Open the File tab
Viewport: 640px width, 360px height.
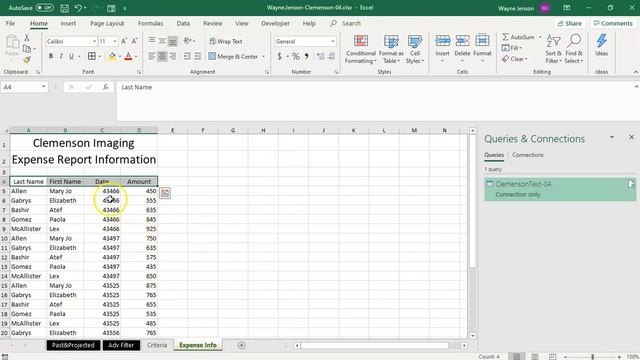(x=10, y=23)
